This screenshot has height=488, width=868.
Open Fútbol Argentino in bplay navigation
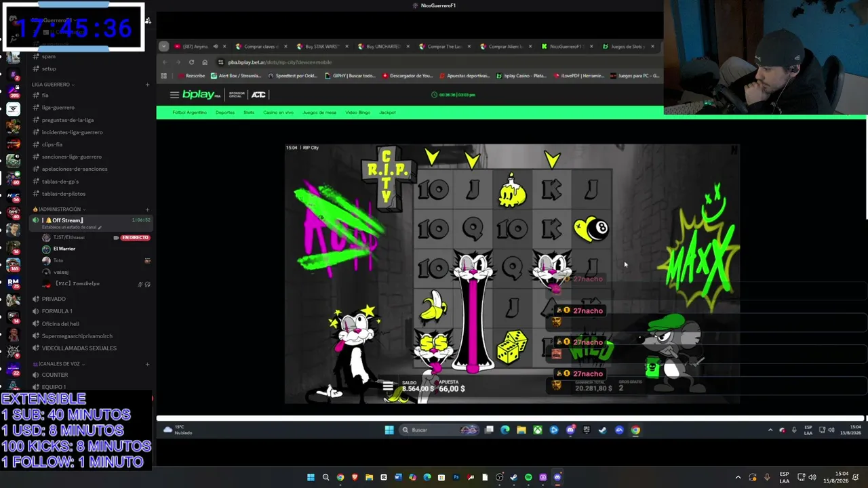(x=189, y=113)
